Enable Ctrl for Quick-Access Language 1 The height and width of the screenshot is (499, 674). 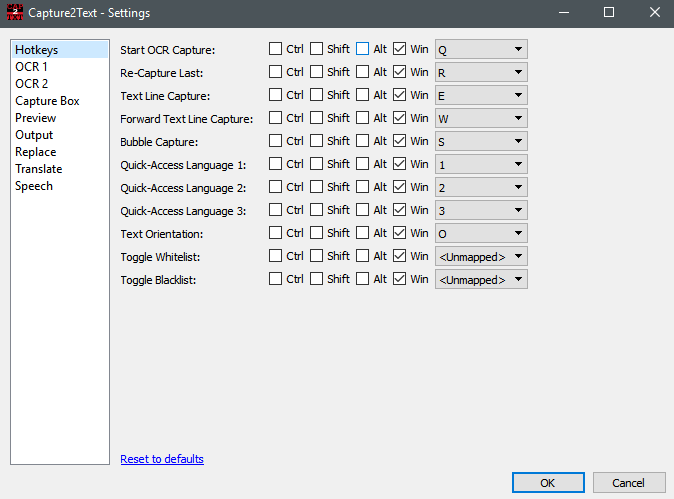click(x=275, y=164)
